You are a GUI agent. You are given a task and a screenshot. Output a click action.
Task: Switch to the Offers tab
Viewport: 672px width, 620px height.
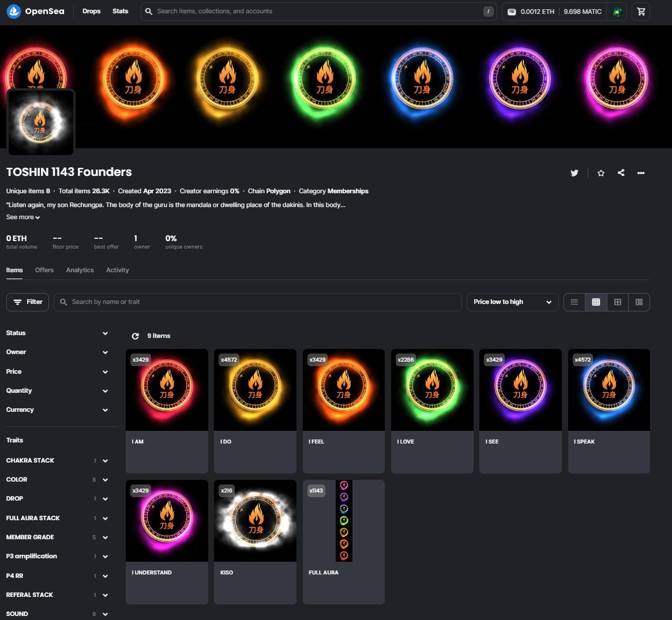(44, 270)
